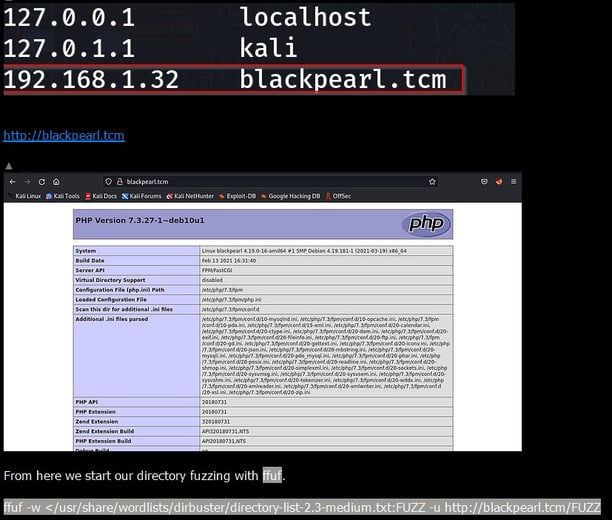Open the browser hamburger menu
The height and width of the screenshot is (520, 612).
[x=514, y=182]
